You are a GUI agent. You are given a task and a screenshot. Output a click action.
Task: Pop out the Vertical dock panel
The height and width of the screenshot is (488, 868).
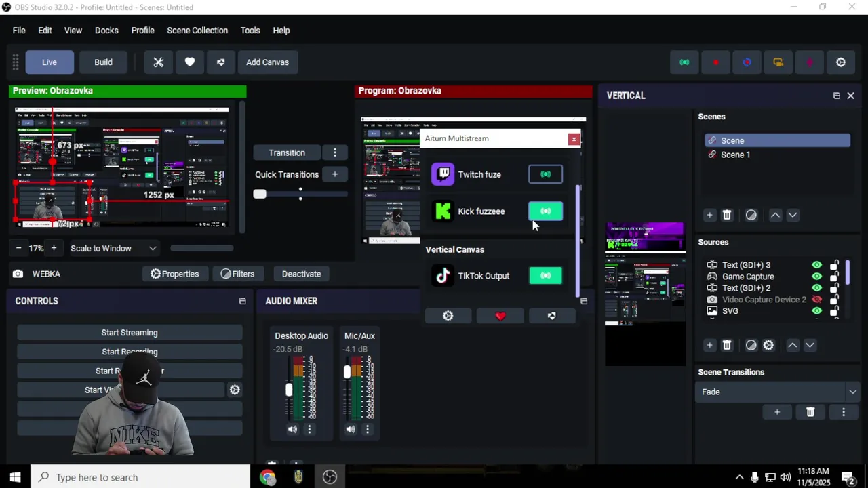tap(836, 96)
